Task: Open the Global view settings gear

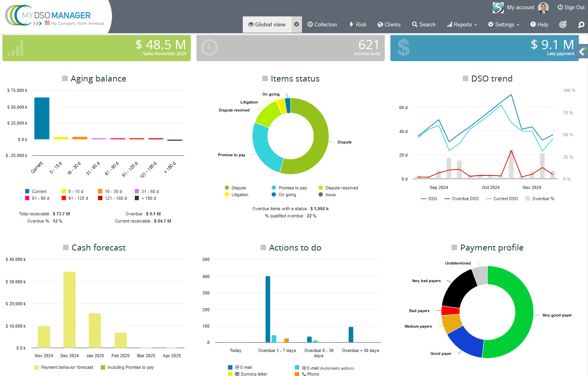Action: pyautogui.click(x=296, y=24)
